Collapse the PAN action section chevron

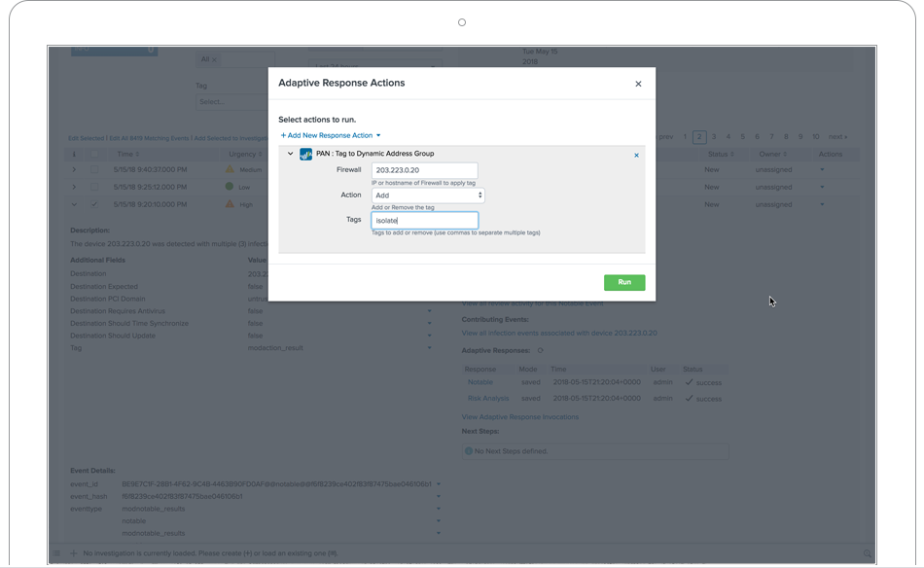290,154
